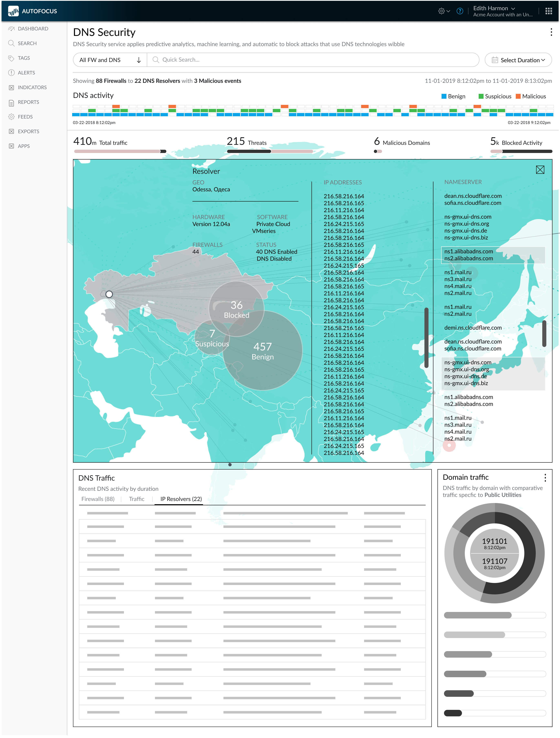The image size is (560, 738).
Task: Click the Public Utilities link
Action: (x=503, y=495)
